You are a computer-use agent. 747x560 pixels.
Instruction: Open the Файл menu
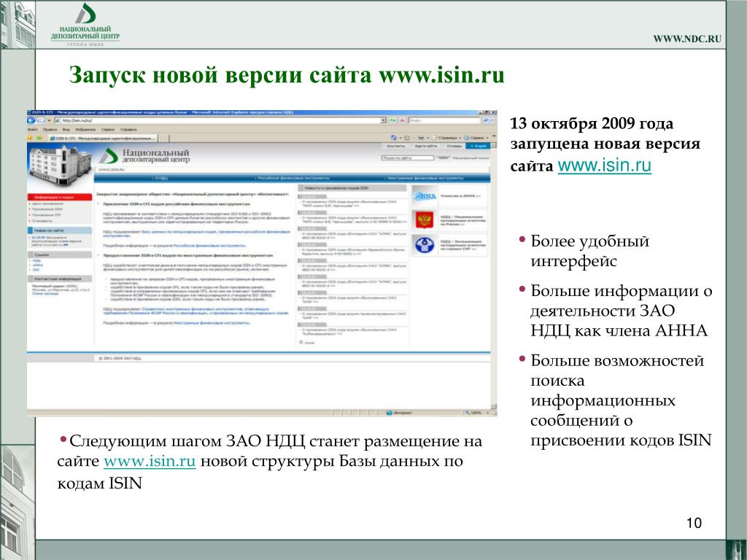pos(32,130)
